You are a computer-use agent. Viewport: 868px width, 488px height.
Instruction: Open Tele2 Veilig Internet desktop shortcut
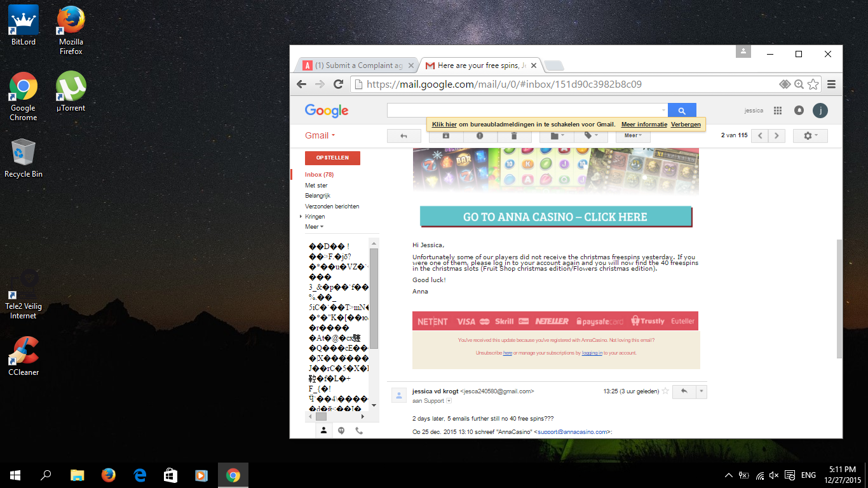pyautogui.click(x=24, y=294)
